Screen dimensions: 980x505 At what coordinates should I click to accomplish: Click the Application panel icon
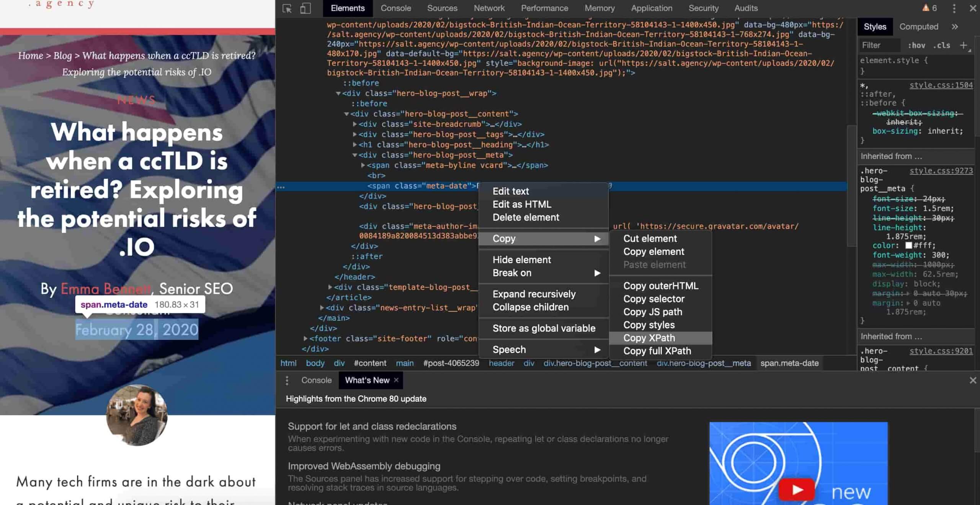[x=651, y=8]
